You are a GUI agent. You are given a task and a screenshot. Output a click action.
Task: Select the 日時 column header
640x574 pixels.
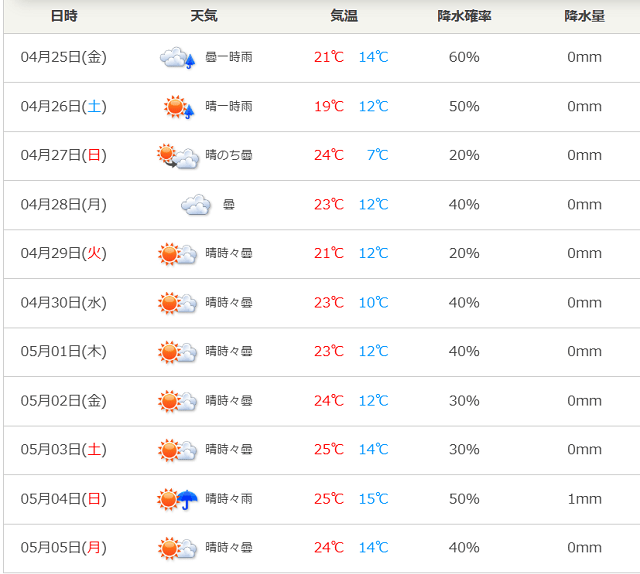coord(64,16)
